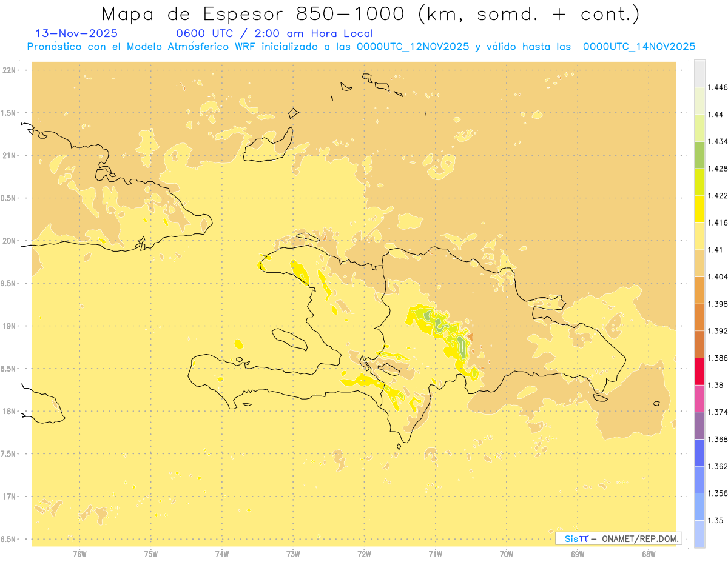Click the '1.35' colorbar value

coord(715,520)
